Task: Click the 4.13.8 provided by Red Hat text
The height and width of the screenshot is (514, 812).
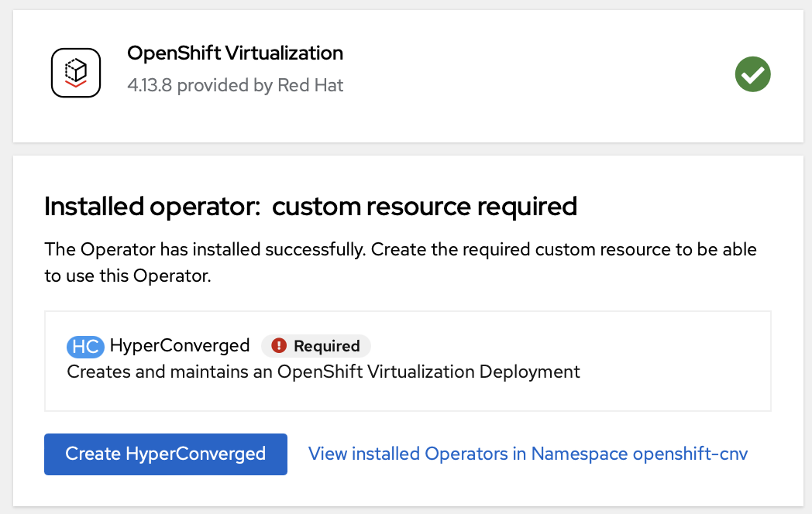Action: click(x=235, y=85)
